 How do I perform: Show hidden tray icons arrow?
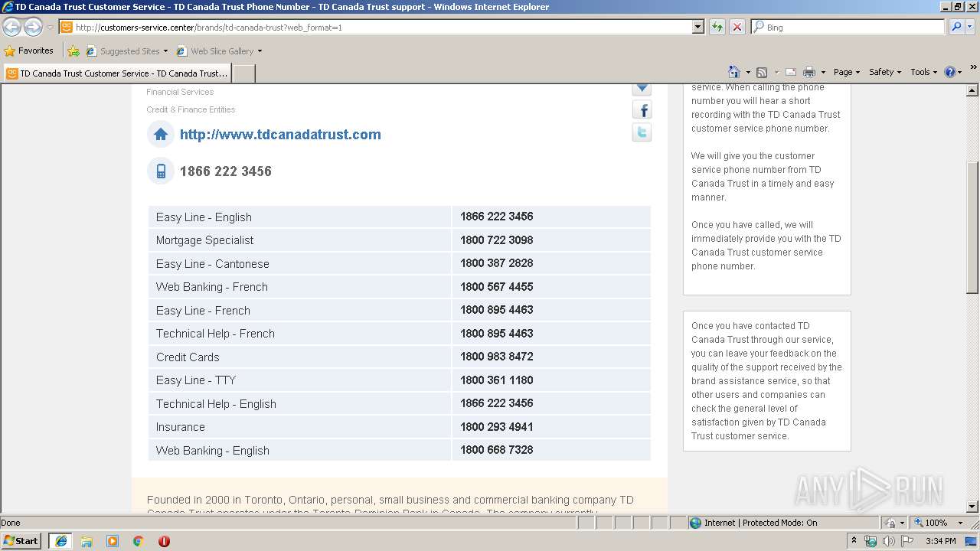[854, 541]
